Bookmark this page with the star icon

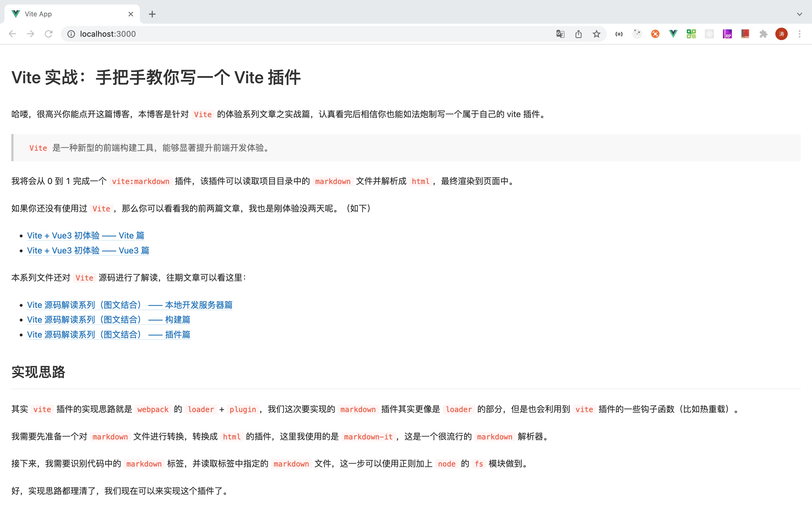(x=596, y=34)
